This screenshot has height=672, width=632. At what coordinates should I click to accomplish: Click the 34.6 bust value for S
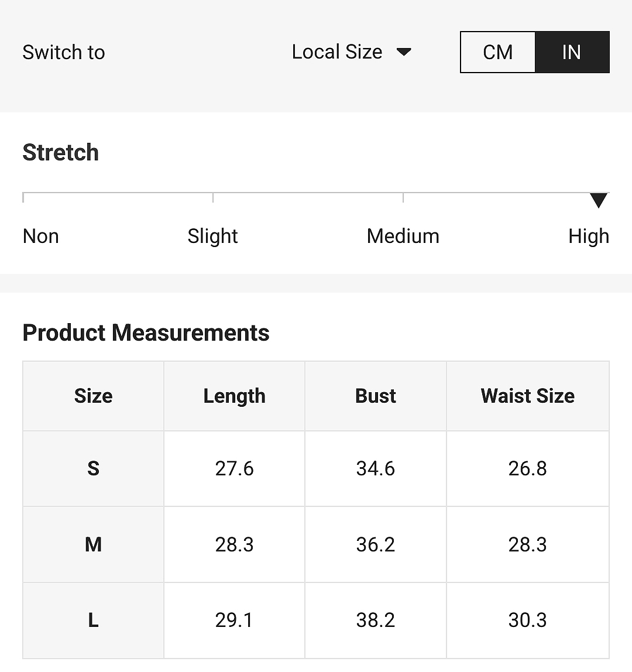375,468
